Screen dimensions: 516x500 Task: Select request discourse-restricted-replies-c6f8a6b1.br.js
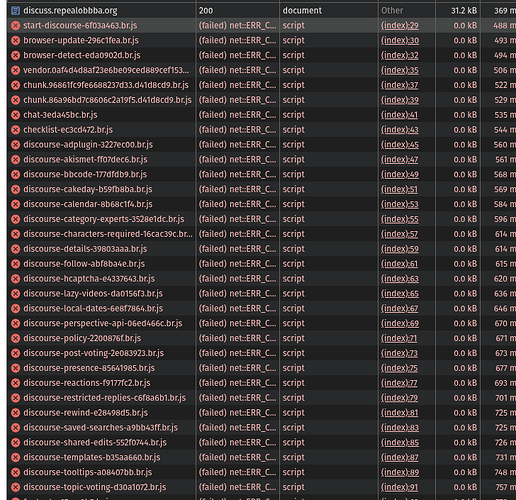[x=104, y=398]
